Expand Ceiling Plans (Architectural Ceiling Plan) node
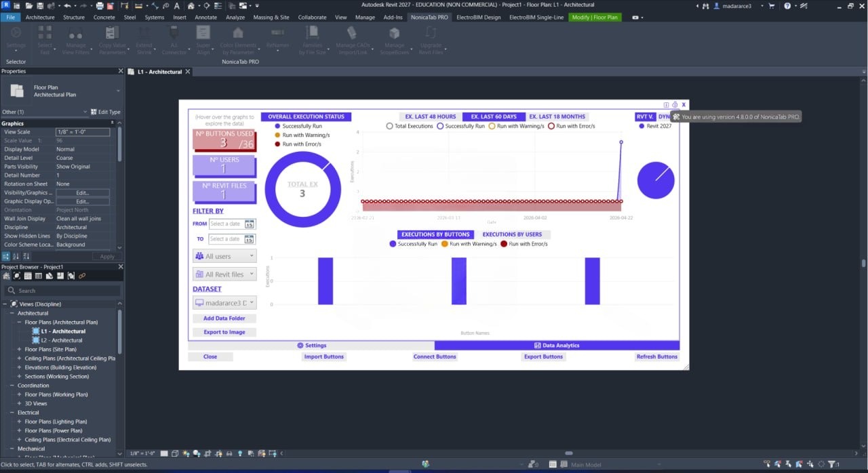 point(19,358)
